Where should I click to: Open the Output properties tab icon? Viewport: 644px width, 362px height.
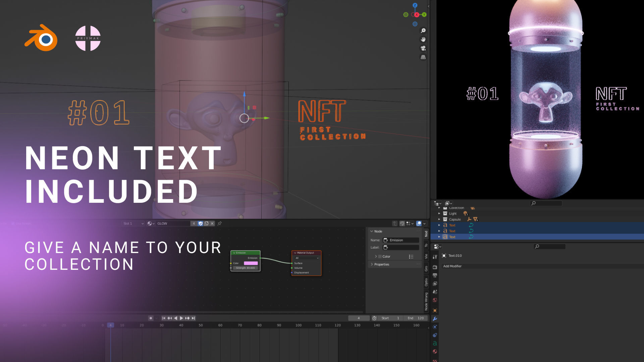tap(435, 276)
